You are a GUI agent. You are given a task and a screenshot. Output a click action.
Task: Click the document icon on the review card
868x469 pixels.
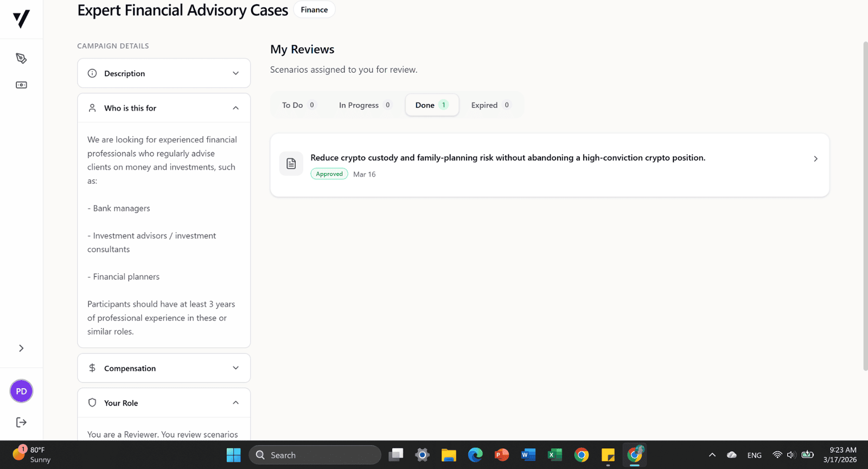tap(291, 164)
